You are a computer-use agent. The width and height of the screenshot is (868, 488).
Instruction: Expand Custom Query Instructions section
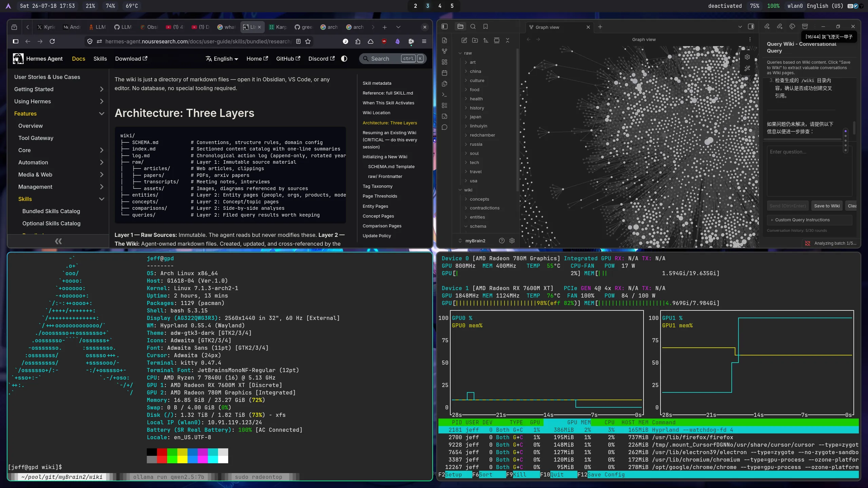pos(809,220)
